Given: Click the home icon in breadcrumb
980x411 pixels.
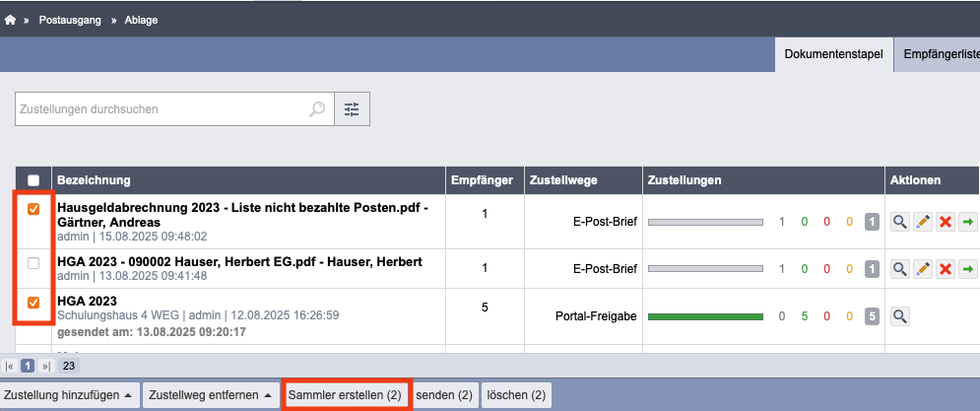Looking at the screenshot, I should 10,20.
